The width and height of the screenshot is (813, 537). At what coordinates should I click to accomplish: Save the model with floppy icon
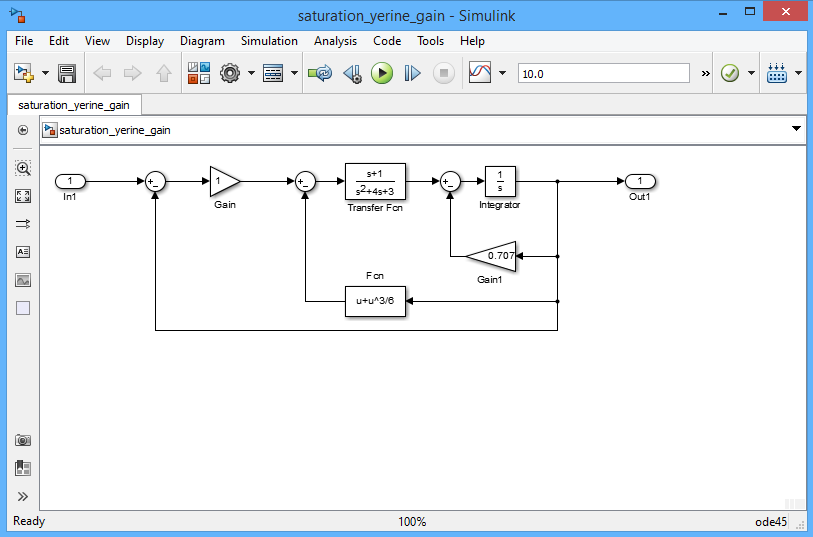coord(67,73)
